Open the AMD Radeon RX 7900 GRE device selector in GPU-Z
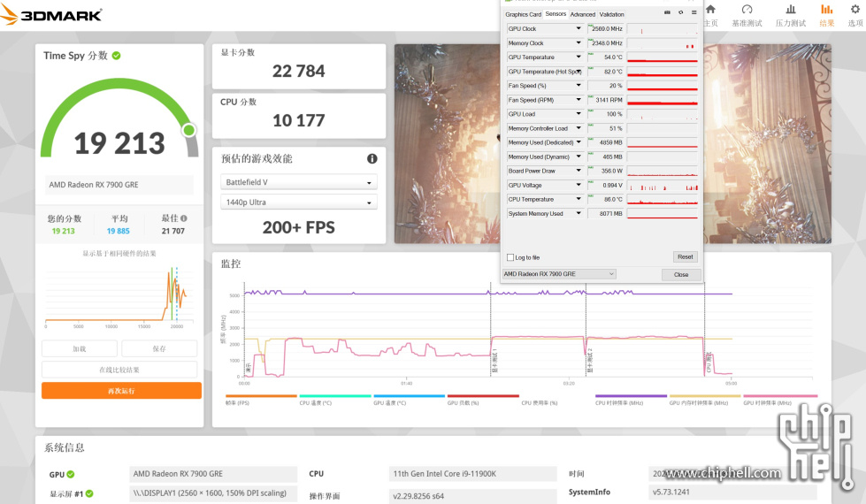The width and height of the screenshot is (866, 504). click(559, 274)
